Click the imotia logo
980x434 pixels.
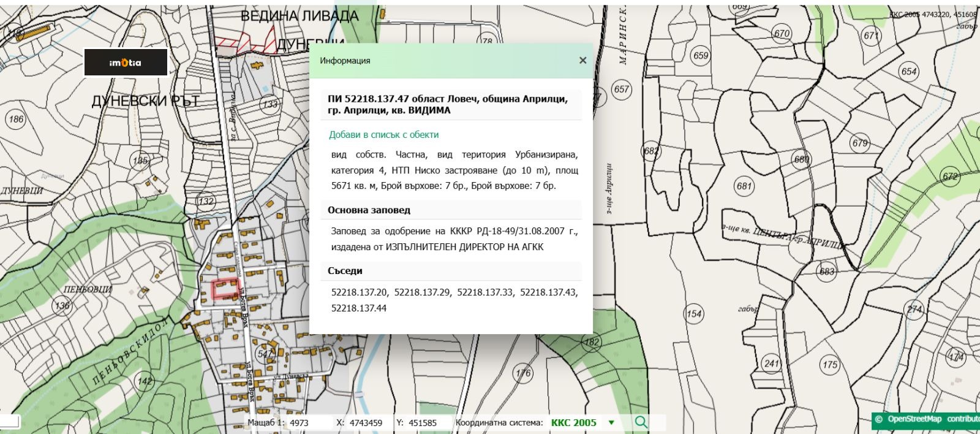click(126, 63)
